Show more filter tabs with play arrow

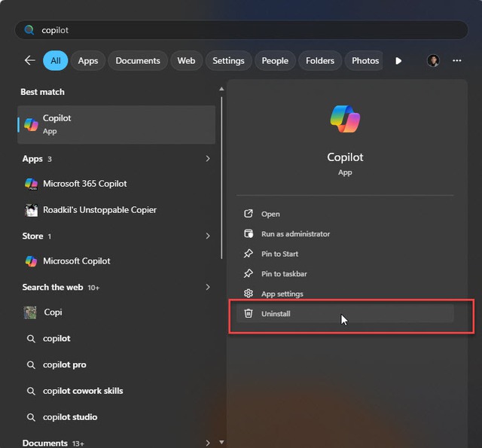click(398, 61)
